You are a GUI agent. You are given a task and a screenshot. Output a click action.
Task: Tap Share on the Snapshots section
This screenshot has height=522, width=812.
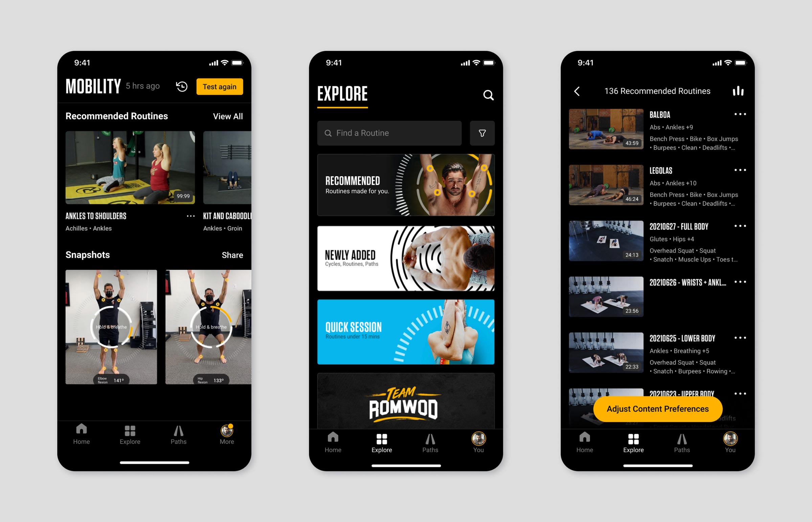[x=233, y=254]
